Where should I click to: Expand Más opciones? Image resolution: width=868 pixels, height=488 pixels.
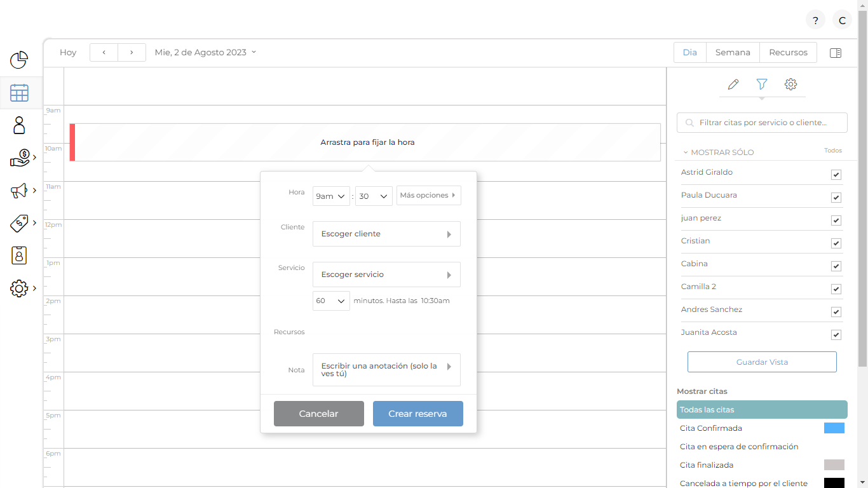click(x=429, y=196)
